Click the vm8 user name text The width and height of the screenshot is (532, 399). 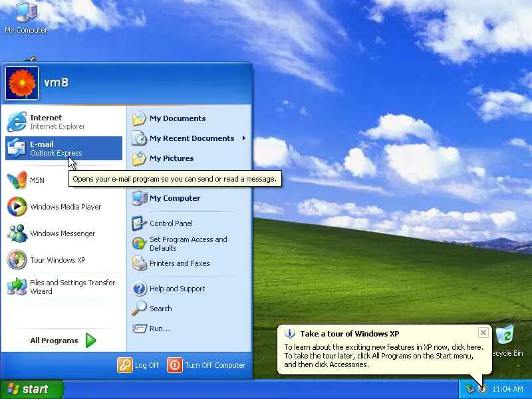[57, 82]
